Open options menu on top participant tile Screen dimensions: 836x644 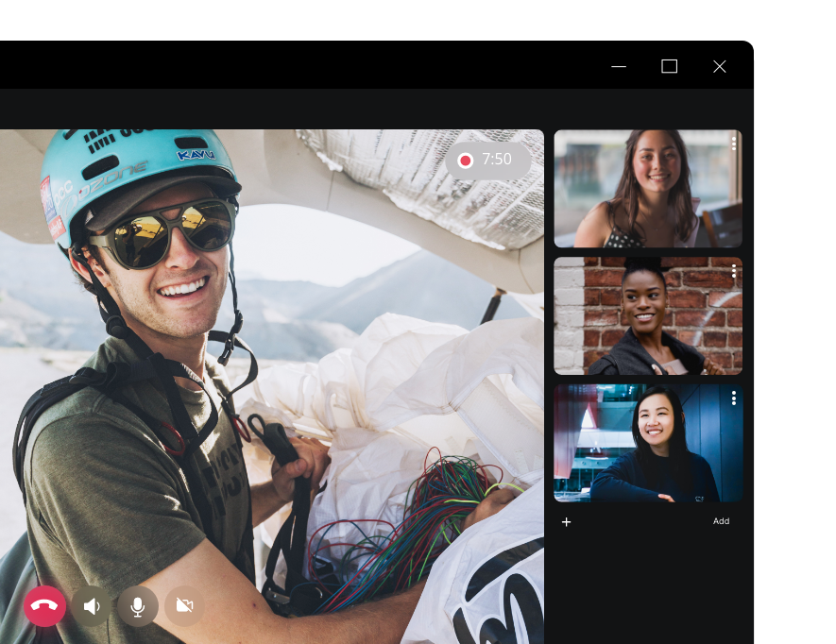point(733,144)
